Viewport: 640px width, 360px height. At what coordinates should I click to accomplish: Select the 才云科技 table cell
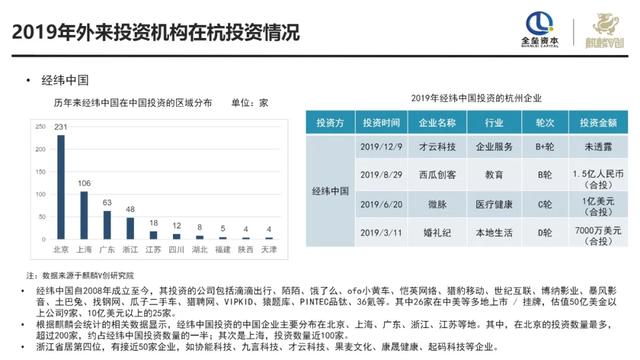(437, 147)
